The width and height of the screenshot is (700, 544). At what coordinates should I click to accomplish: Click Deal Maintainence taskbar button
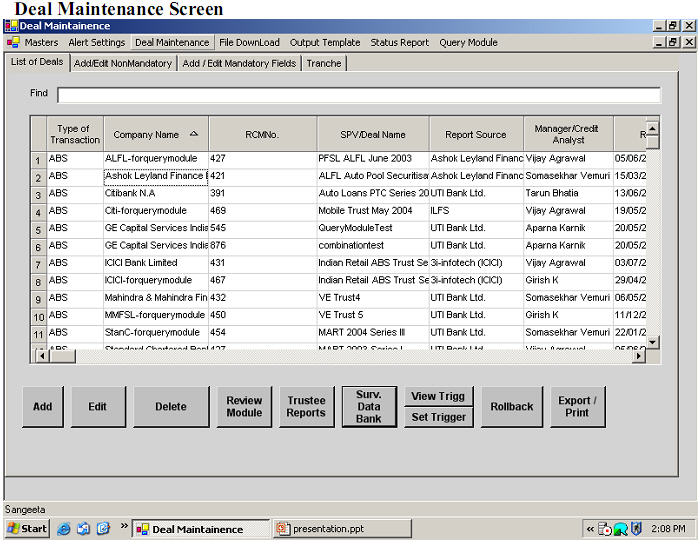click(201, 529)
